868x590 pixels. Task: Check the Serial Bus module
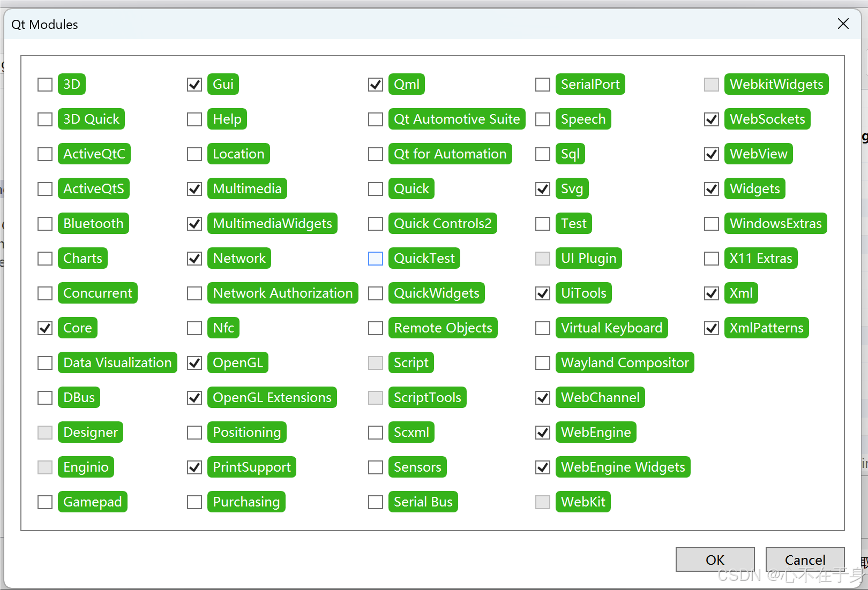(x=376, y=502)
